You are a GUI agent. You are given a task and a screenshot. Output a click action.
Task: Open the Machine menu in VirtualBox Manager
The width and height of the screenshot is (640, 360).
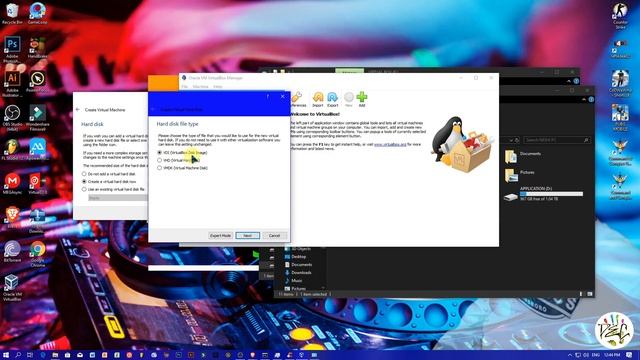click(200, 87)
